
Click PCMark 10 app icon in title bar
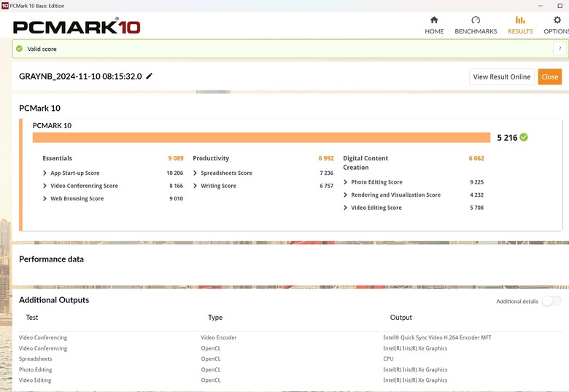click(x=4, y=6)
